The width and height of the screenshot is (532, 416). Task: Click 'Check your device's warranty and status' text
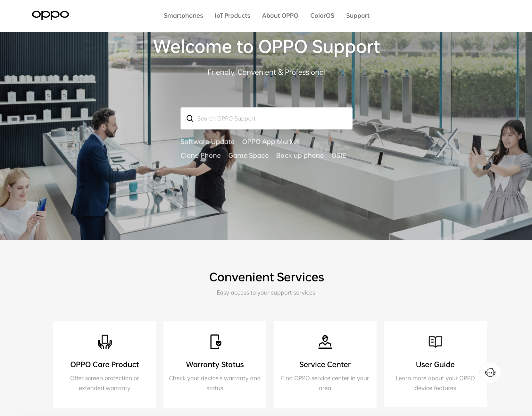tap(215, 383)
